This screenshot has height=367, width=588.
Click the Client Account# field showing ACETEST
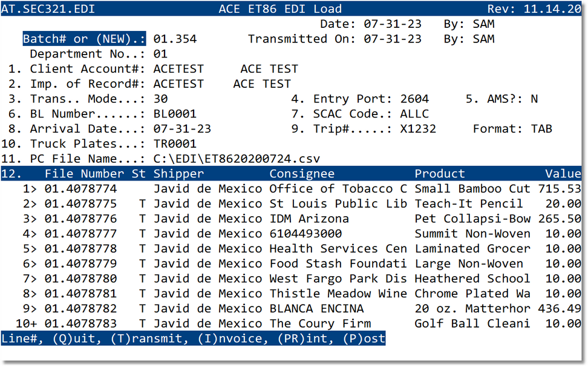(x=174, y=68)
